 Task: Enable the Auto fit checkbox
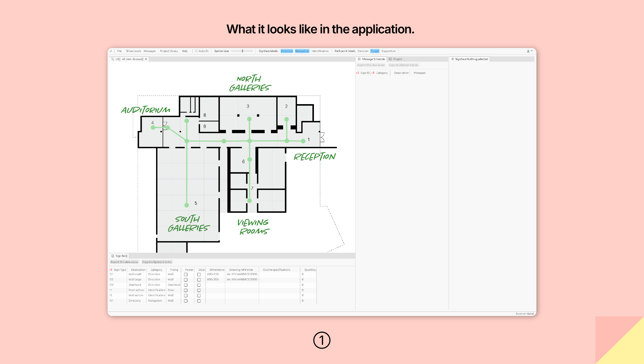tap(196, 51)
